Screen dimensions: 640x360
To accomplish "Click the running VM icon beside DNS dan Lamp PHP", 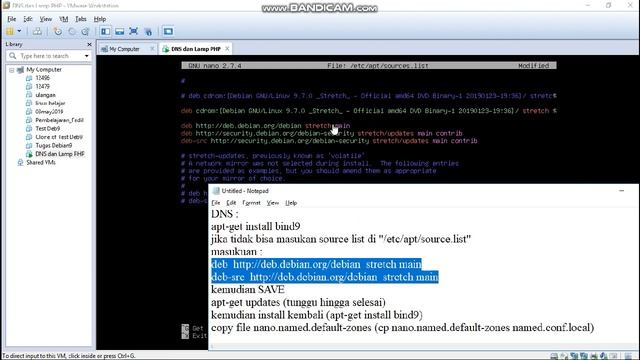I will point(29,154).
